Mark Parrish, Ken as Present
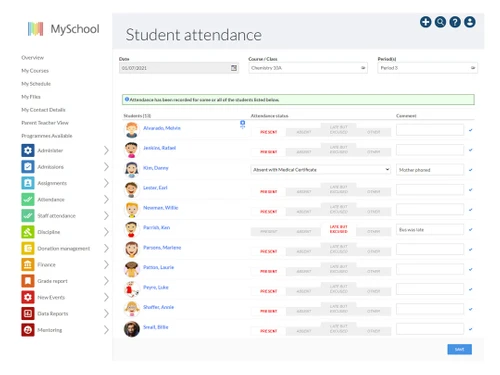This screenshot has width=500, height=375. pyautogui.click(x=268, y=232)
